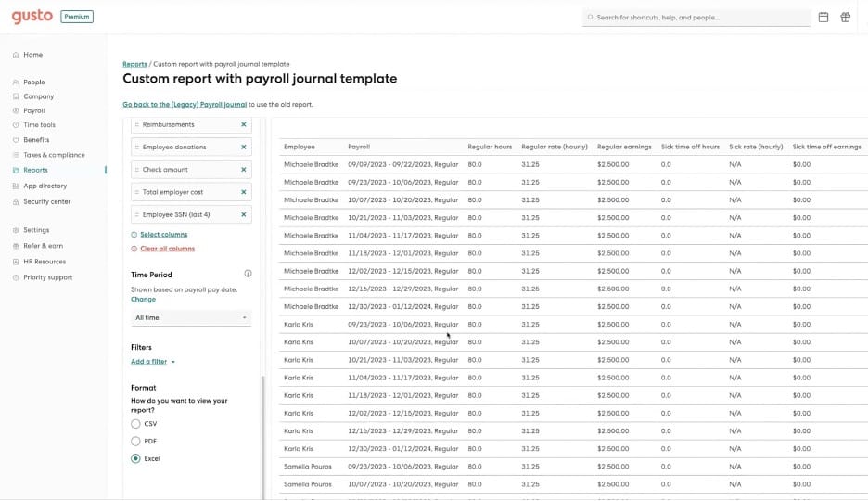The image size is (868, 501).
Task: Click the calendar icon in top bar
Action: click(823, 17)
